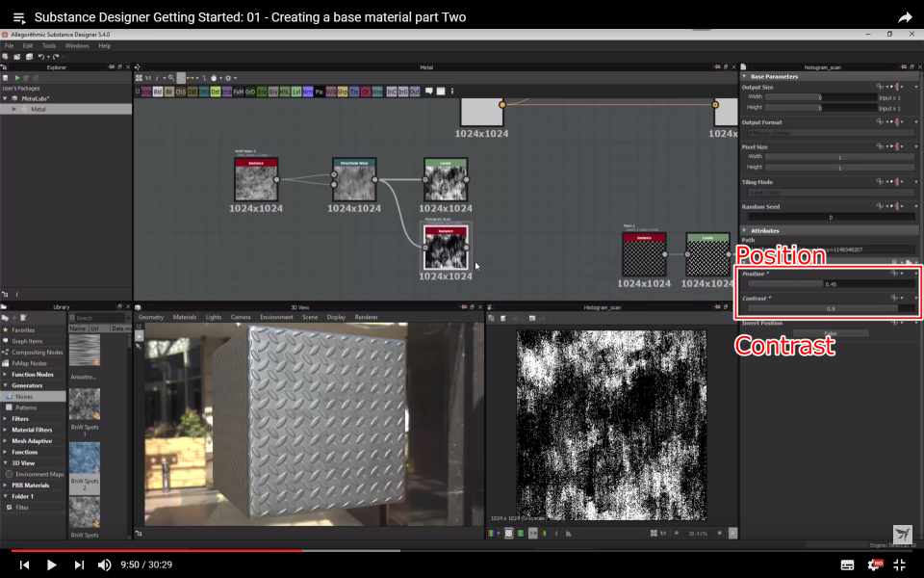Collapse the Metal.sbs package tree
Image resolution: width=924 pixels, height=578 pixels.
6,98
